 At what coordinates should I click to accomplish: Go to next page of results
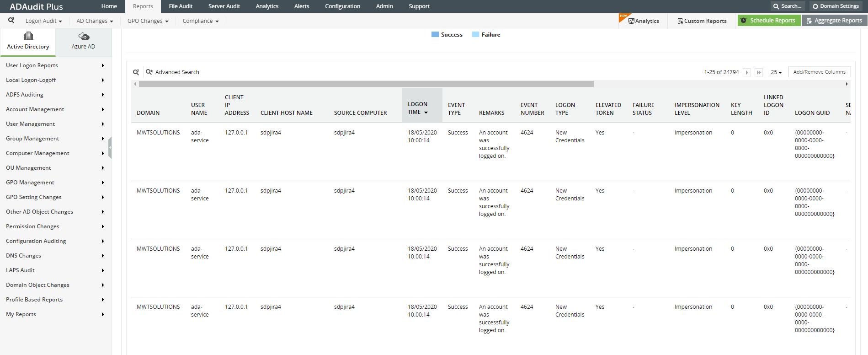point(747,72)
